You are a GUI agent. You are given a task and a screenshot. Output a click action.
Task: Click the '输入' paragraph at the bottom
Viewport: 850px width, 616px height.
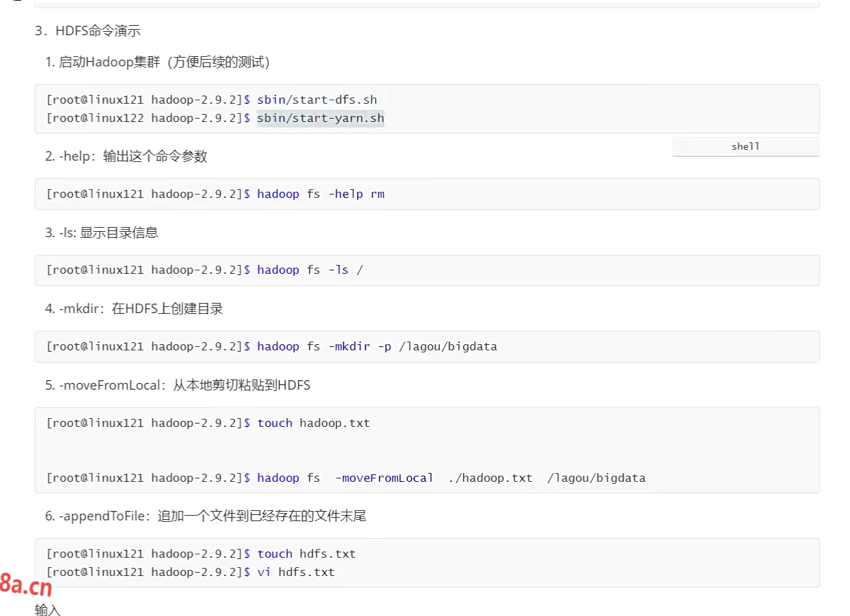(48, 610)
